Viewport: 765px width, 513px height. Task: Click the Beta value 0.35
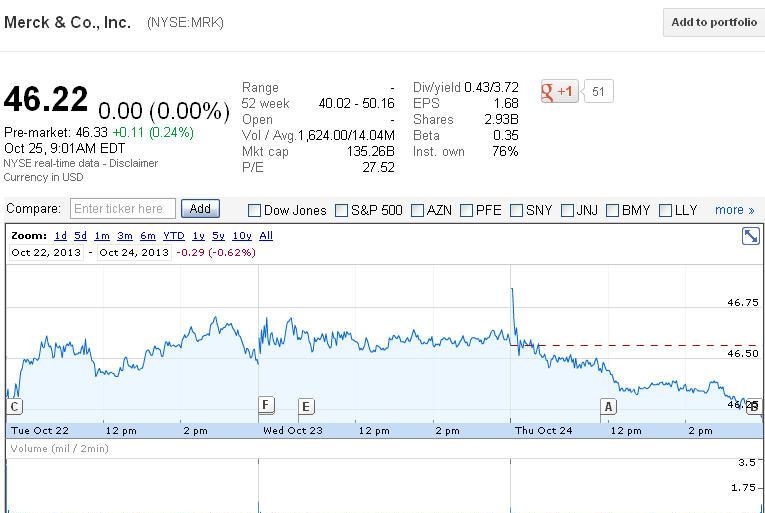coord(505,136)
